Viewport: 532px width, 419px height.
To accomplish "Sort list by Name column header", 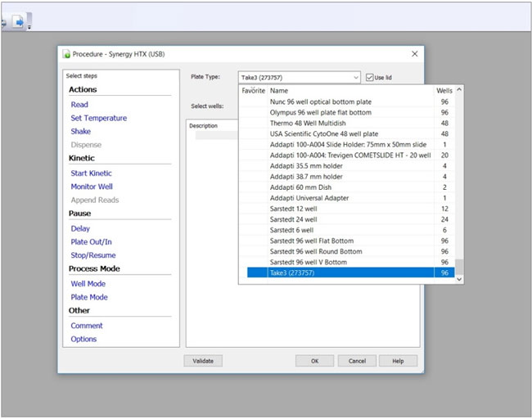I will 279,91.
